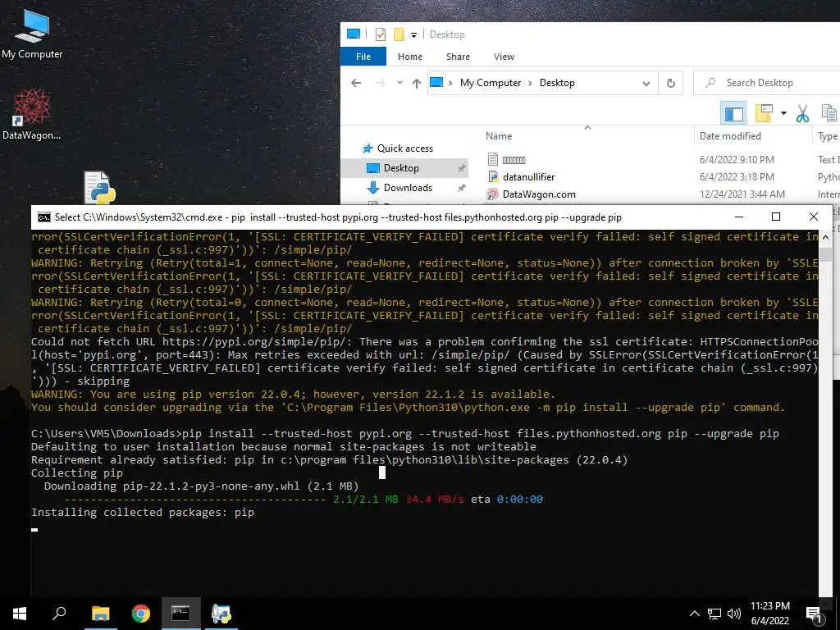Open taskbar Search
Viewport: 840px width, 630px height.
coord(59,614)
